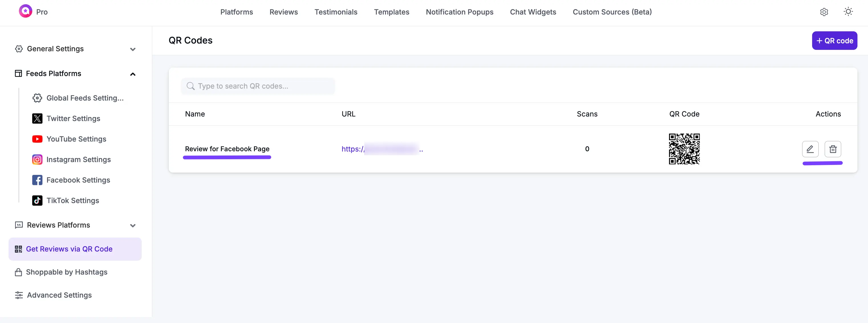Click the pencil edit icon for QR code
The image size is (868, 323).
click(810, 149)
